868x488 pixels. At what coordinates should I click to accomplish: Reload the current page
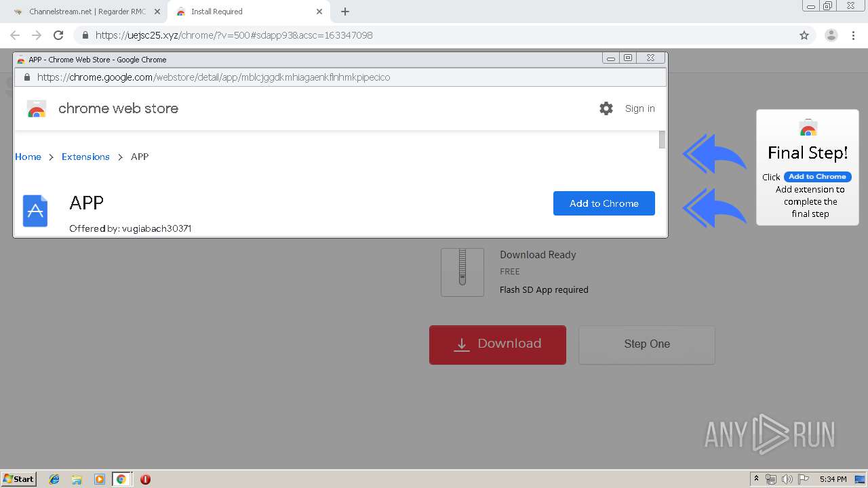58,35
